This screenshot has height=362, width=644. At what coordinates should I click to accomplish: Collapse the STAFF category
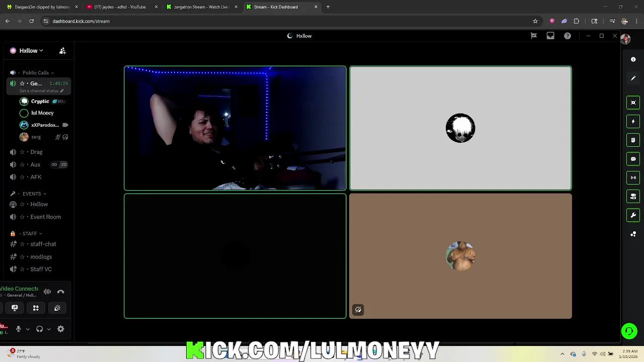pos(31,234)
